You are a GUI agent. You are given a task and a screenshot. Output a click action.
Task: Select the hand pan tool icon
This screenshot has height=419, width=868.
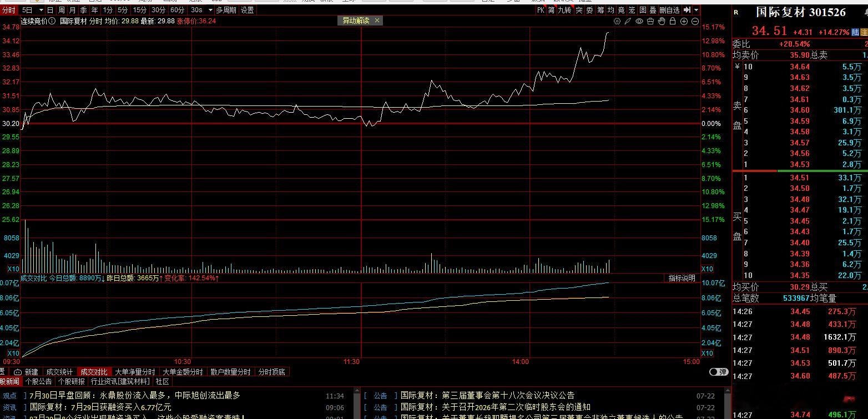[x=662, y=21]
